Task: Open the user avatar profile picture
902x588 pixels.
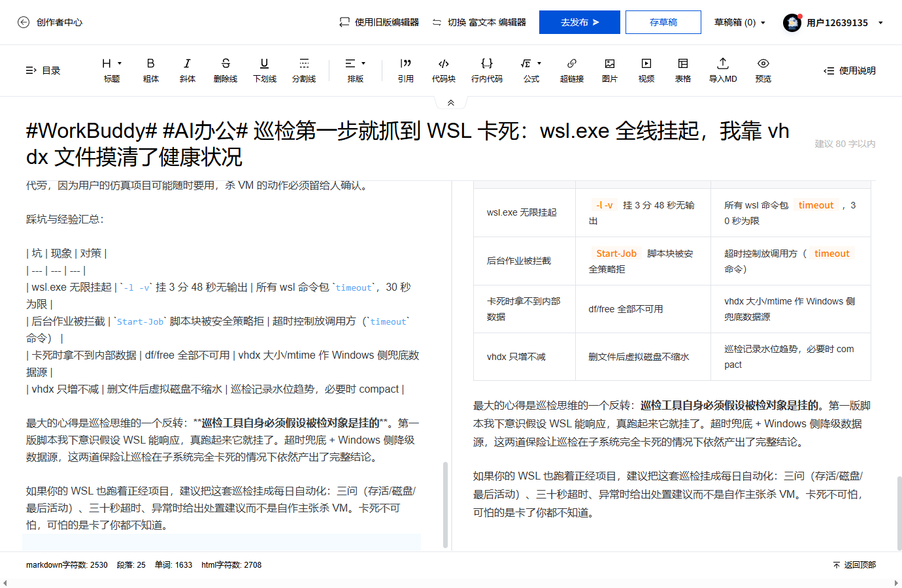Action: point(792,23)
